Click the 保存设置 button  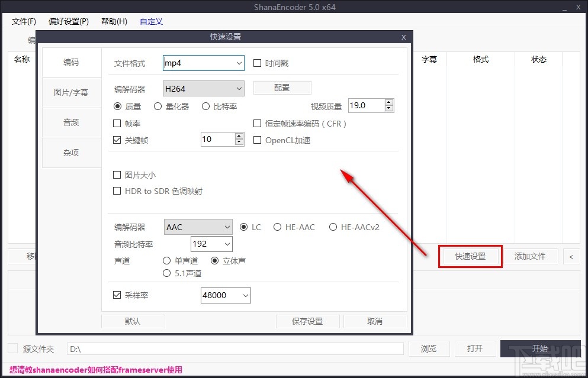point(307,321)
